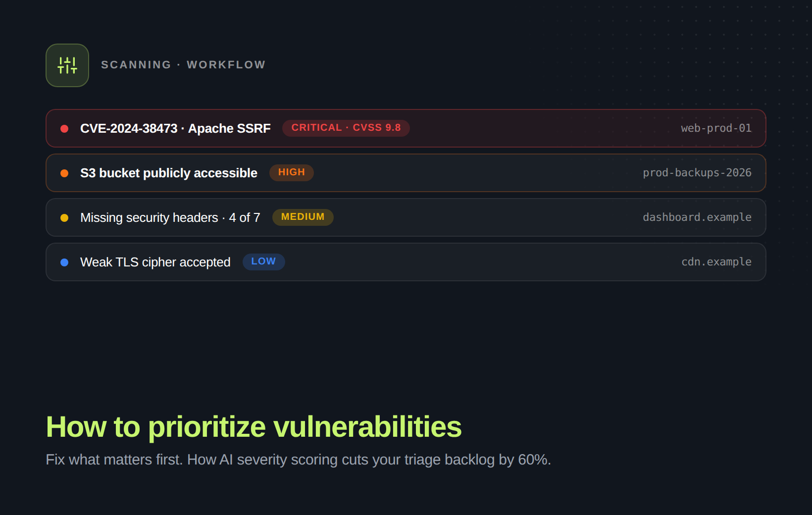This screenshot has height=515, width=812.
Task: Select the dashboard.example hostname text
Action: [697, 217]
